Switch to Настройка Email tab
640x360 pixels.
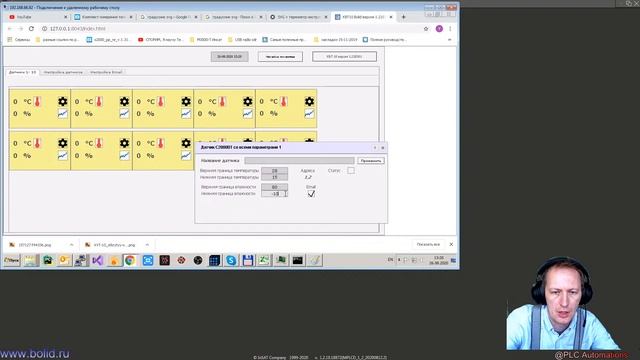tap(106, 72)
